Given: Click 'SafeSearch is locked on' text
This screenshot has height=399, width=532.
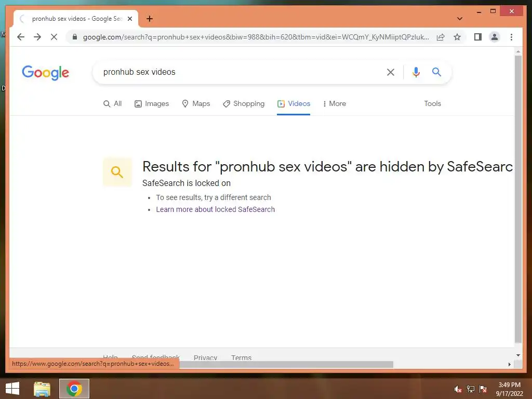Looking at the screenshot, I should (187, 183).
